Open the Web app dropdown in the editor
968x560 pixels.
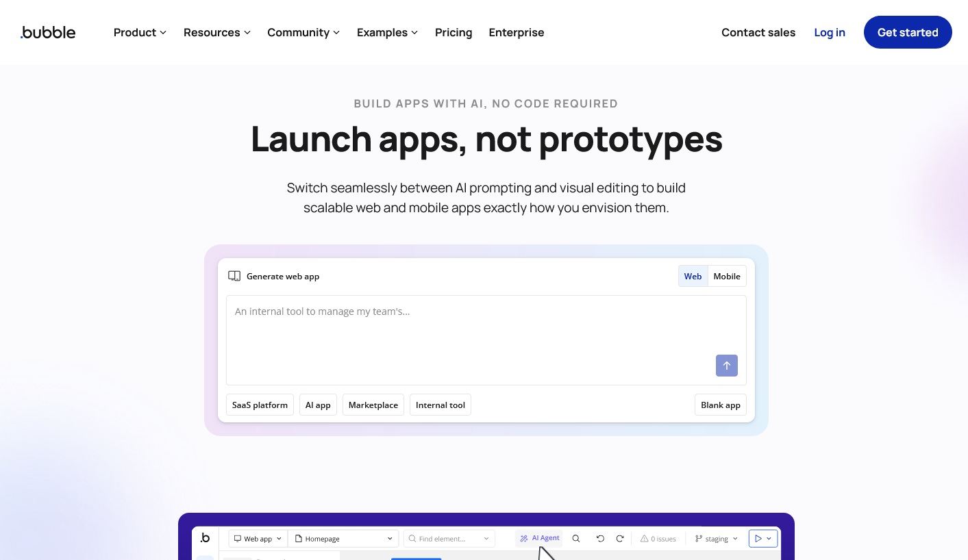click(x=258, y=539)
